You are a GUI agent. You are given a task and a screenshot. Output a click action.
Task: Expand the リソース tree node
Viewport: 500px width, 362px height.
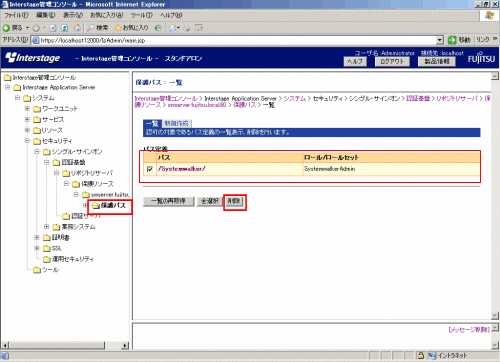[x=27, y=130]
